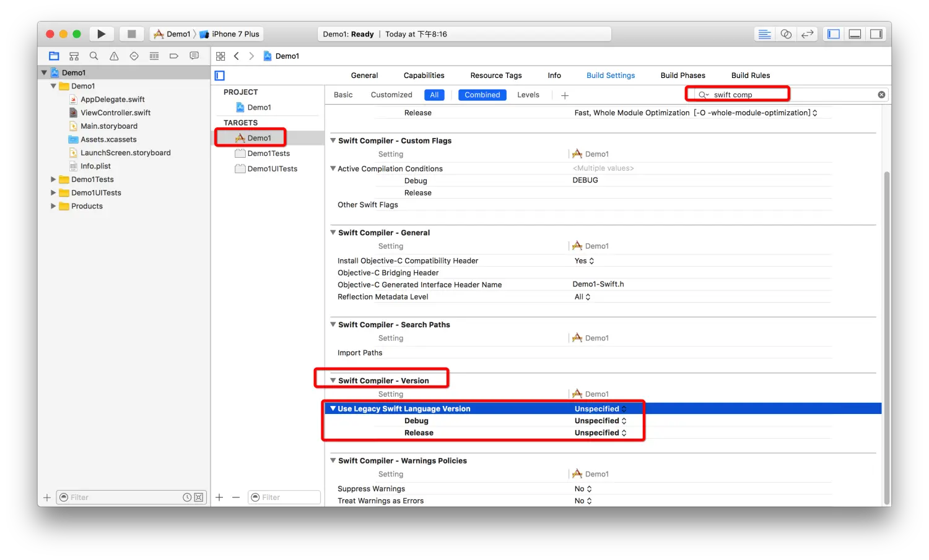Open the debug navigator

click(x=154, y=56)
